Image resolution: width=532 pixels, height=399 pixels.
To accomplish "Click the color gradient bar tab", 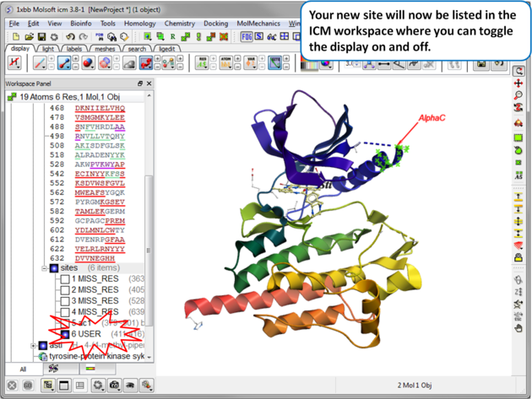I will point(90,369).
